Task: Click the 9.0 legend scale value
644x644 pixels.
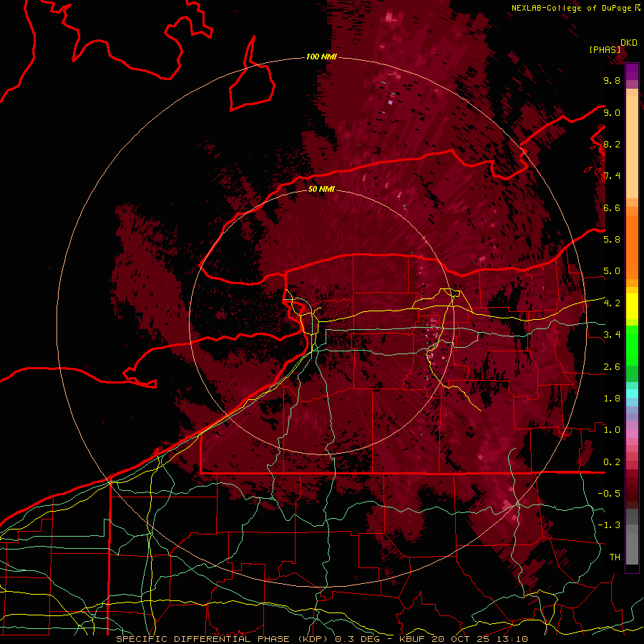Action: pyautogui.click(x=612, y=113)
